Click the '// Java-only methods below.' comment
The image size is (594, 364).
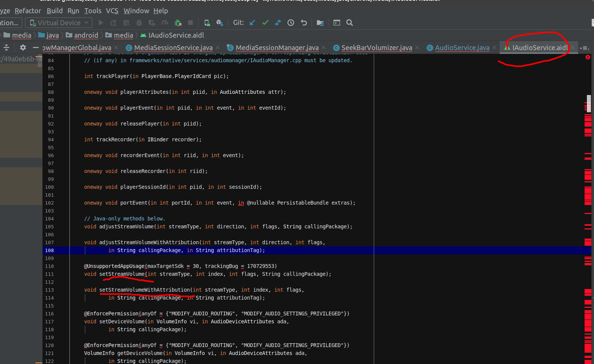[124, 219]
